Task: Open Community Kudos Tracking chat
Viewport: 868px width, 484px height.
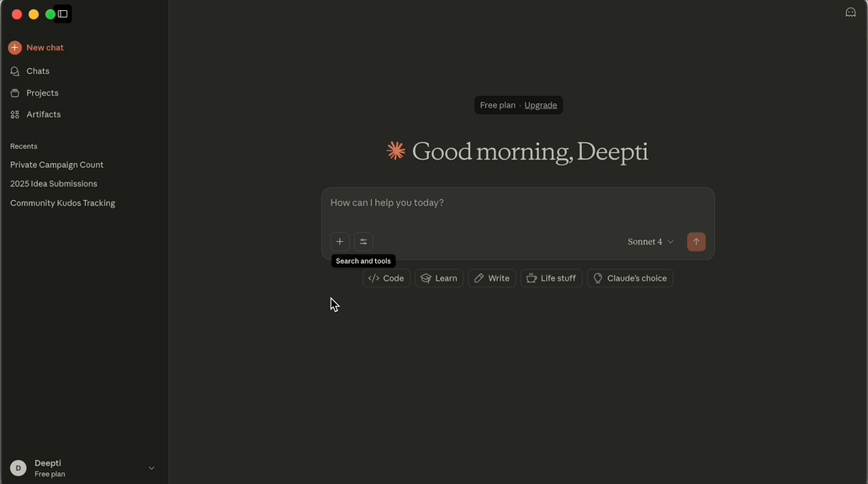Action: click(x=62, y=203)
